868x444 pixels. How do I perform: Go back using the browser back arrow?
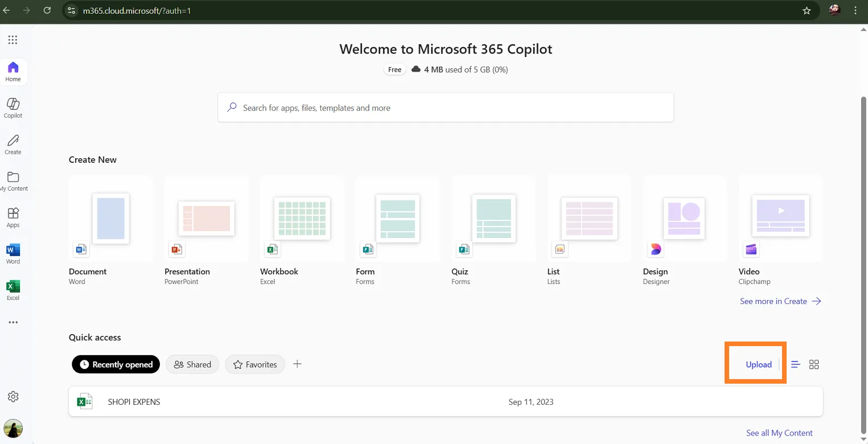[7, 10]
